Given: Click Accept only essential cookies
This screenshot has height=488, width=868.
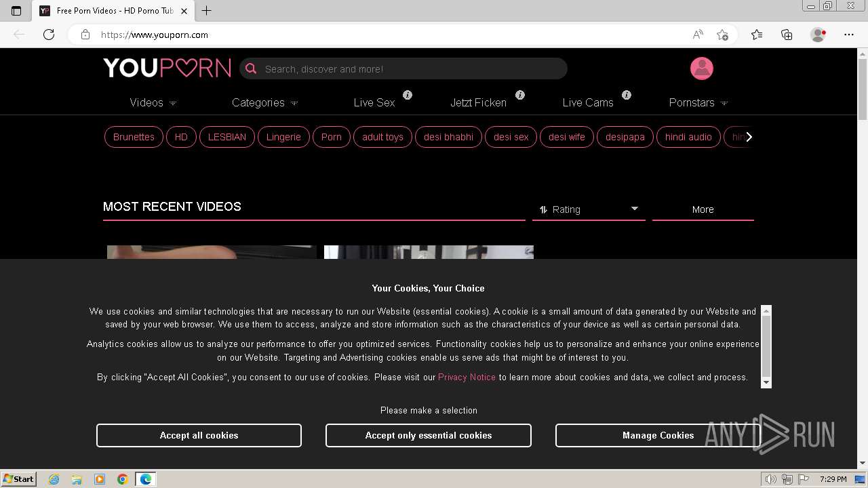Looking at the screenshot, I should coord(429,435).
